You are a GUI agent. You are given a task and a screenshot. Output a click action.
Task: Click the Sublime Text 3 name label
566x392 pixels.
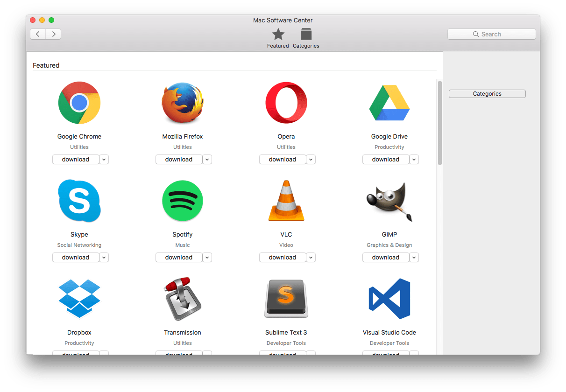click(286, 333)
